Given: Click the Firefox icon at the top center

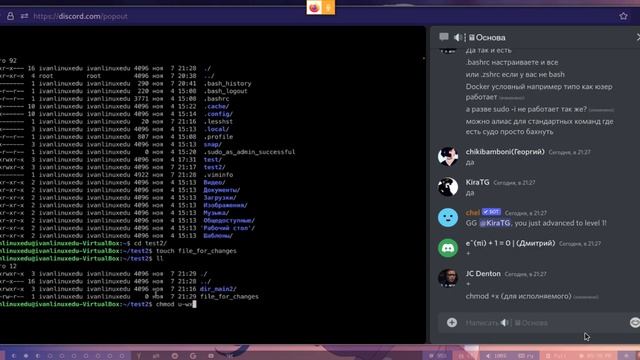Looking at the screenshot, I should coord(314,7).
